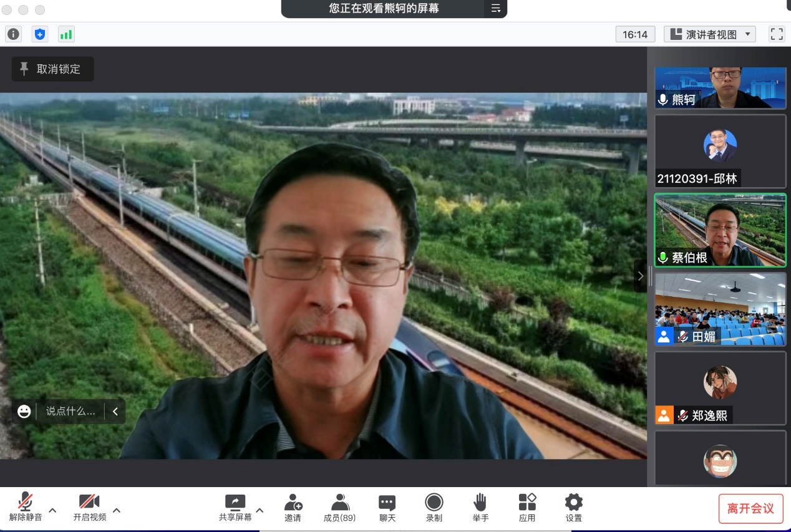Open the Invite (邀请) icon
This screenshot has height=532, width=791.
click(x=293, y=508)
